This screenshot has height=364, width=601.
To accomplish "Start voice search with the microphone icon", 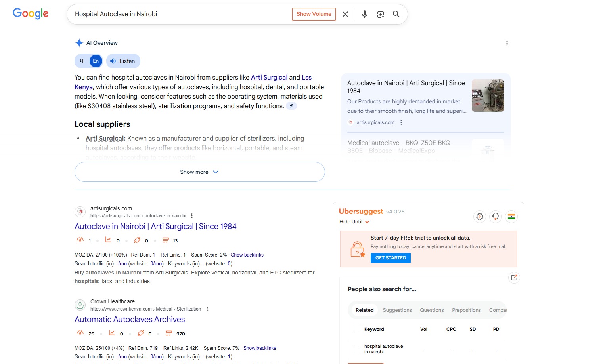I will pyautogui.click(x=365, y=14).
